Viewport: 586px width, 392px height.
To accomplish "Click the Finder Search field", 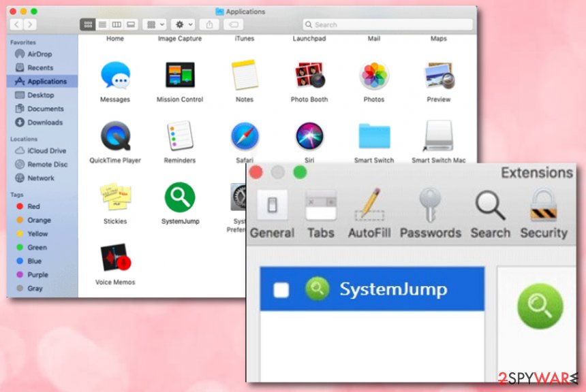I will (388, 24).
